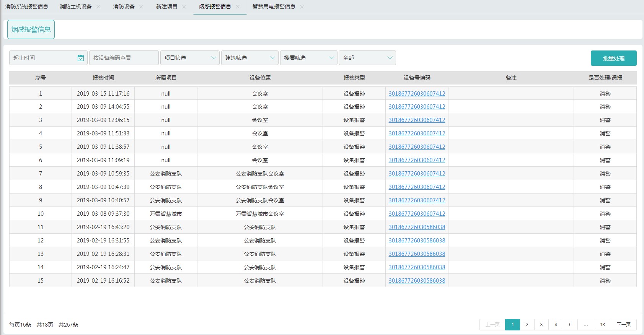Click the 设备号编码 column header
The height and width of the screenshot is (335, 644).
coord(417,78)
